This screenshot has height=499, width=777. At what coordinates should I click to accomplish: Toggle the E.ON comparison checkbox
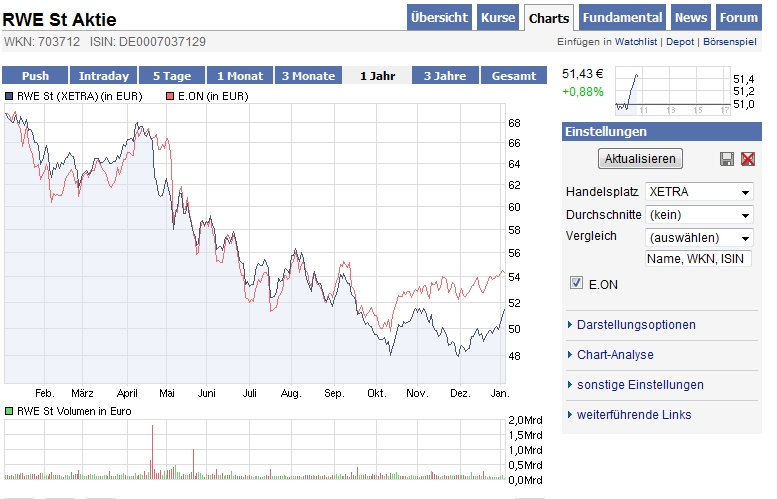576,284
